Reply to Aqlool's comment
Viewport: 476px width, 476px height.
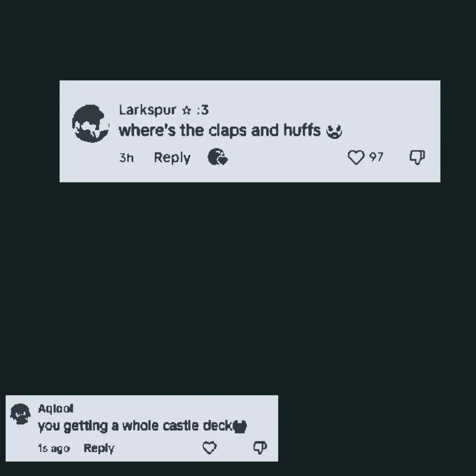tap(99, 449)
